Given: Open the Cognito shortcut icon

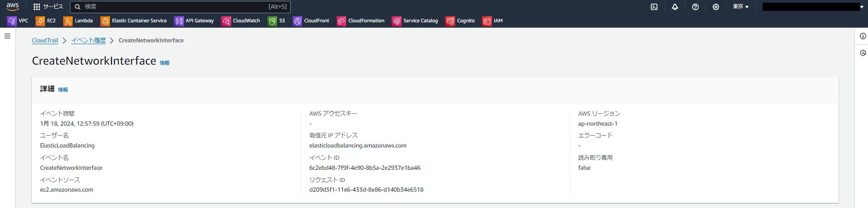Looking at the screenshot, I should coord(450,21).
